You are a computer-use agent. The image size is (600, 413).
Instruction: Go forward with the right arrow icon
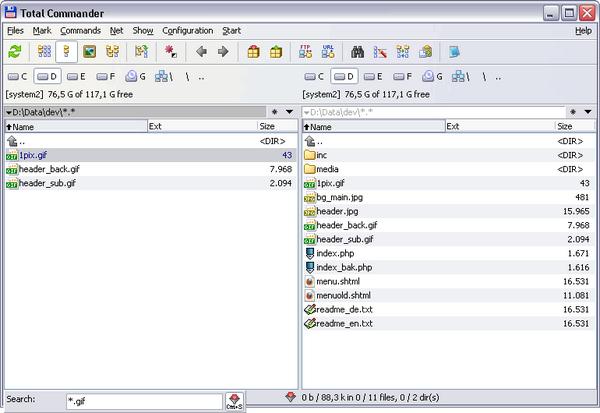coord(223,52)
